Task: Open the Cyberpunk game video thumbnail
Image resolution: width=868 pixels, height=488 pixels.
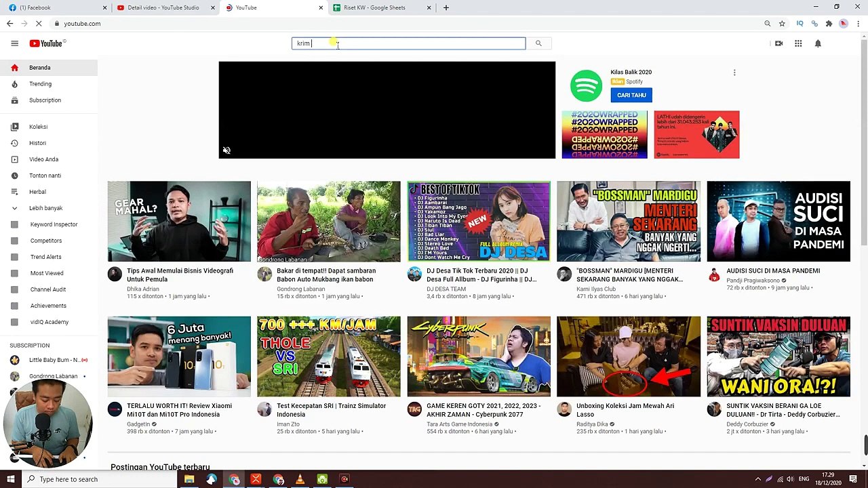Action: pyautogui.click(x=479, y=357)
